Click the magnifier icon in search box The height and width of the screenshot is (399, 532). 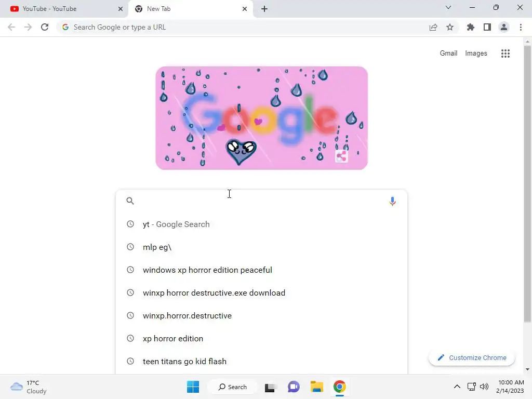tap(130, 201)
